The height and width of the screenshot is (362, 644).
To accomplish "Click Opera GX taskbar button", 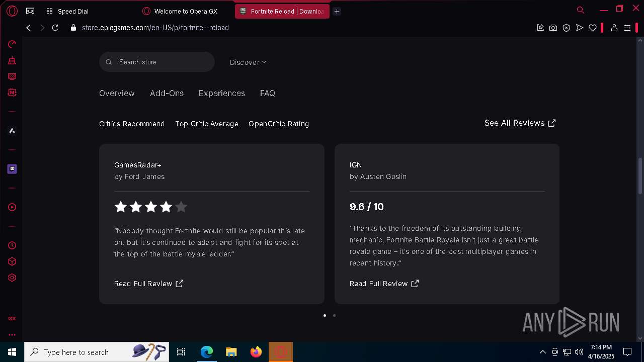I will (x=281, y=352).
